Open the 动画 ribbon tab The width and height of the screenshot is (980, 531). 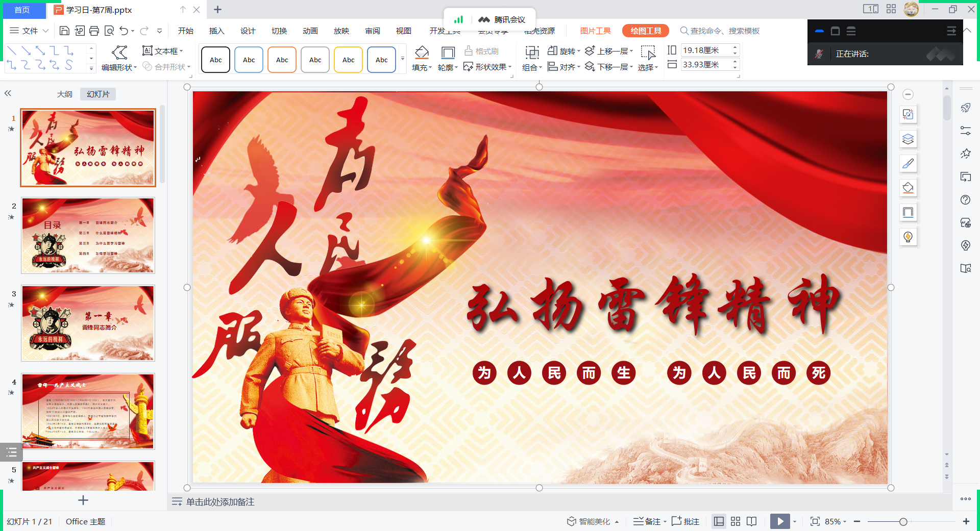click(310, 31)
